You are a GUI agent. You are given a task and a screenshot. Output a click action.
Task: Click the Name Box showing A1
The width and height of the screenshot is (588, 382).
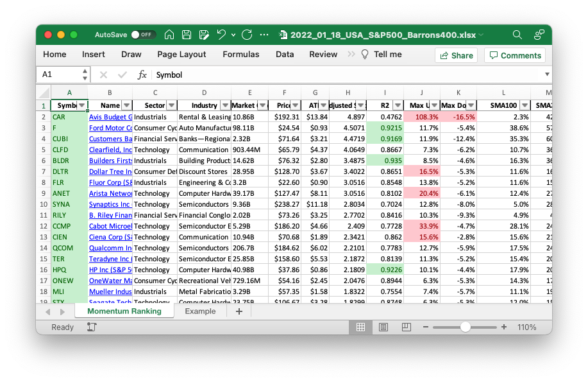(58, 74)
